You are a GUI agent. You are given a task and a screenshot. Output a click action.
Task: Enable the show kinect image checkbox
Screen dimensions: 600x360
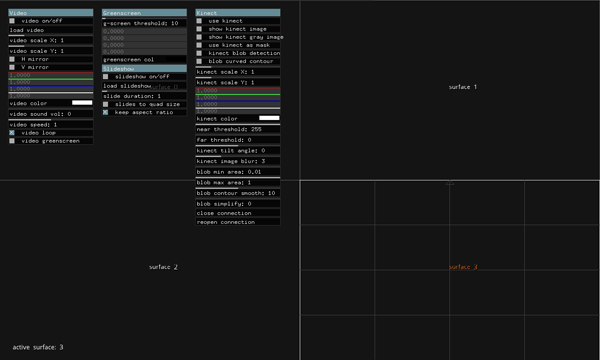tap(199, 29)
